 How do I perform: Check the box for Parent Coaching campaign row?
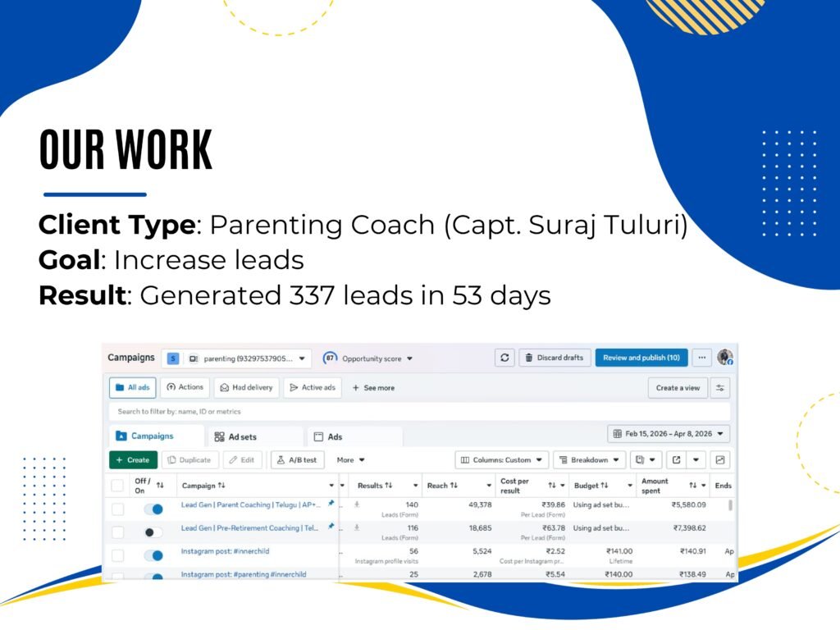117,509
